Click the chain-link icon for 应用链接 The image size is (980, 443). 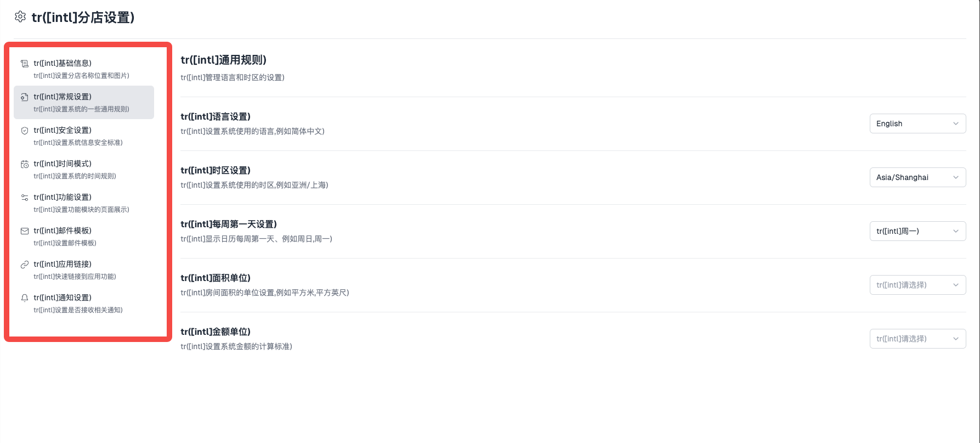[x=24, y=265]
